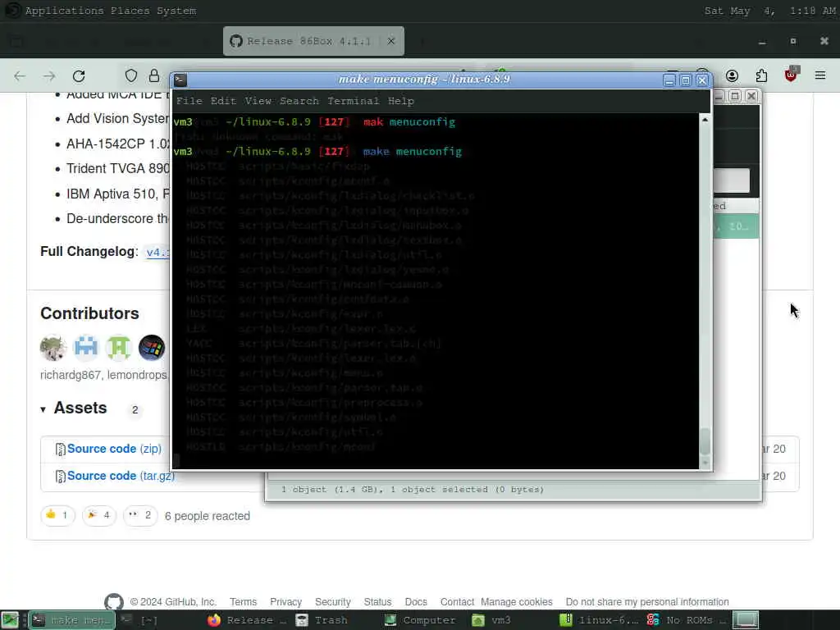Open the Terms footer link
The width and height of the screenshot is (840, 630).
point(243,602)
